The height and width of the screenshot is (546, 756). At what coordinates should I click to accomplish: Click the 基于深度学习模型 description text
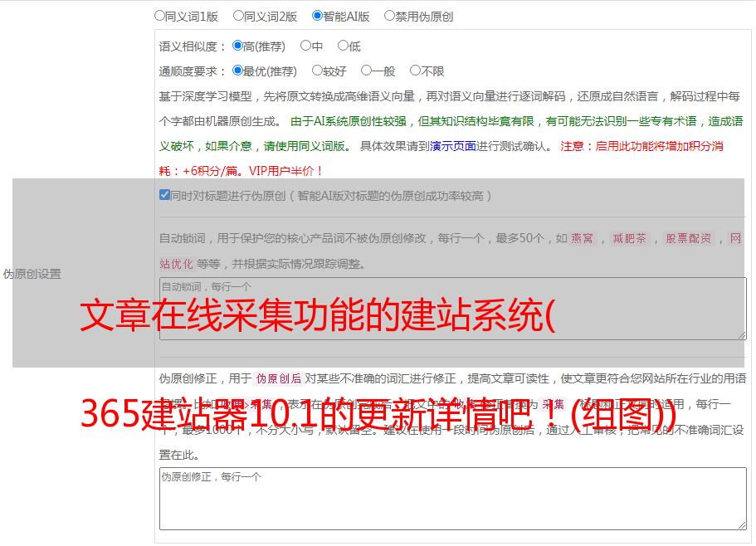pyautogui.click(x=449, y=109)
